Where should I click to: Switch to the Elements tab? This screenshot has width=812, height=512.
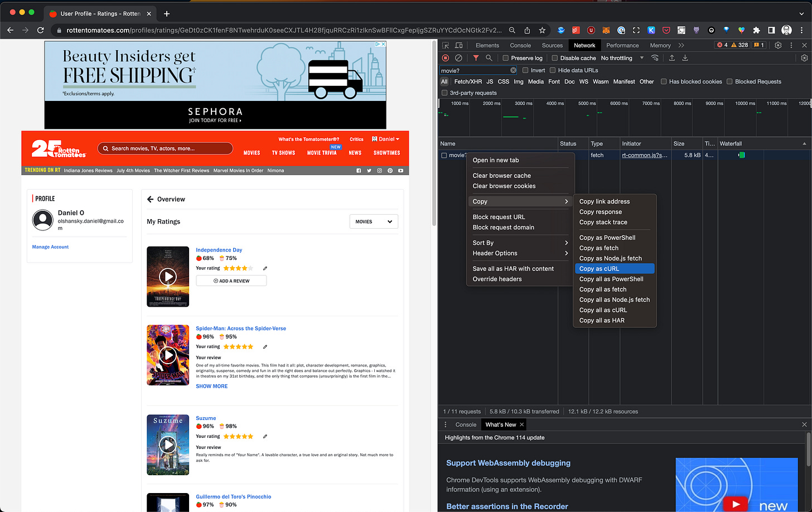[487, 45]
